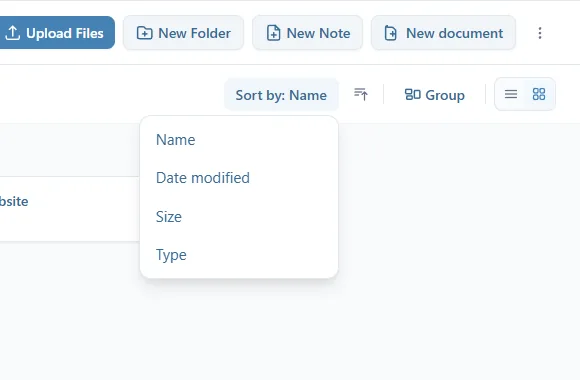Image resolution: width=580 pixels, height=380 pixels.
Task: Open the Group options
Action: tap(435, 95)
